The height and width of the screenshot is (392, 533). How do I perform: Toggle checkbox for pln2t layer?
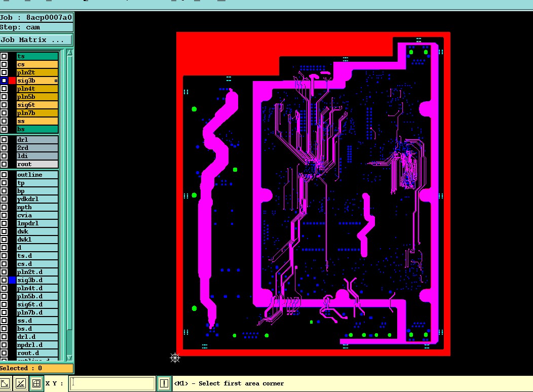[x=4, y=72]
